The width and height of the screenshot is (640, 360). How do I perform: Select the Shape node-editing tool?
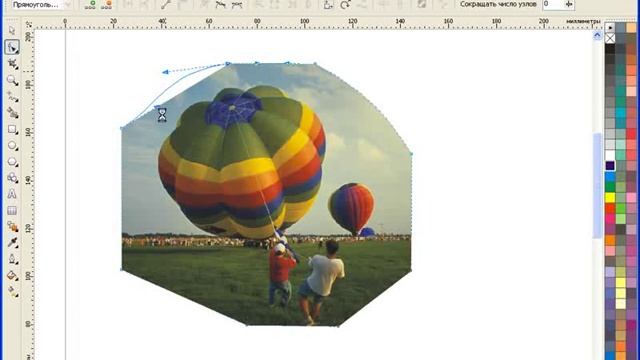click(x=12, y=47)
